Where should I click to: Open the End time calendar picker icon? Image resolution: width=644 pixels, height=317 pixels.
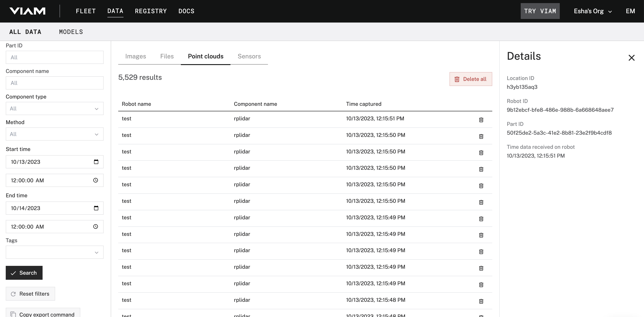tap(96, 208)
